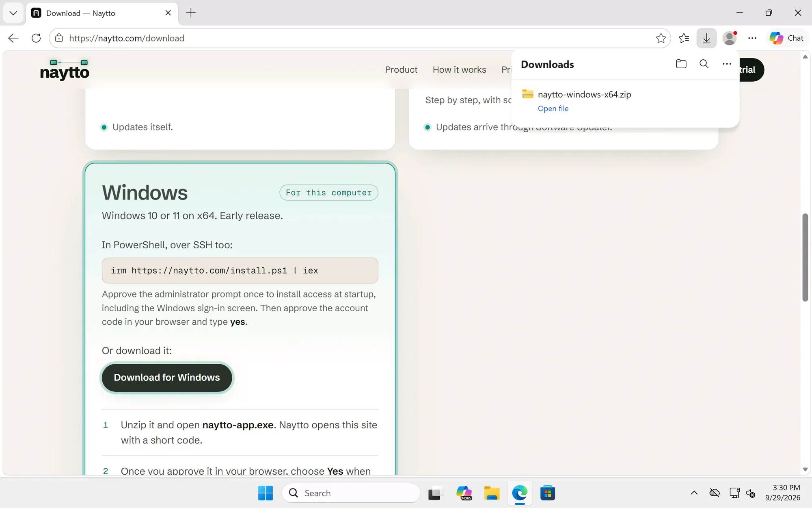Select the Download — Naytto tab

(102, 13)
